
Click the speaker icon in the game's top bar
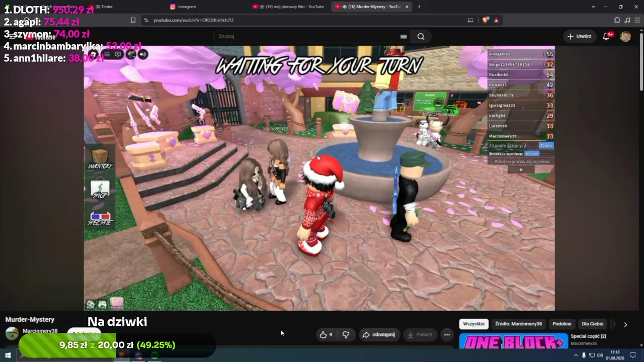tap(143, 54)
